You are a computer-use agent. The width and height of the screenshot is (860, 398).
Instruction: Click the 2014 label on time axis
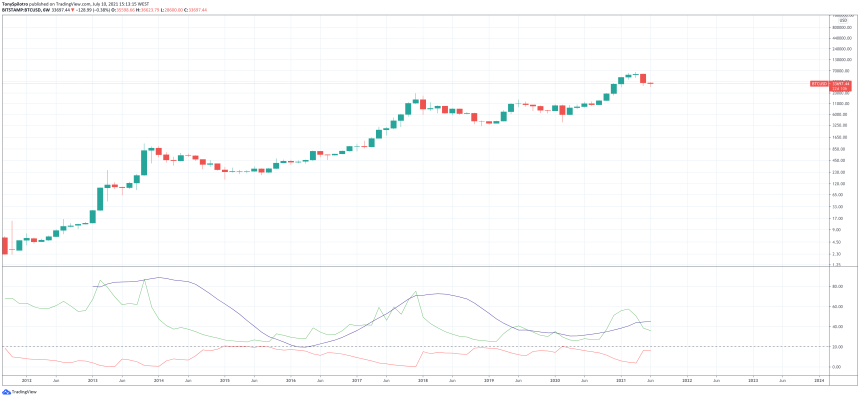[x=159, y=379]
